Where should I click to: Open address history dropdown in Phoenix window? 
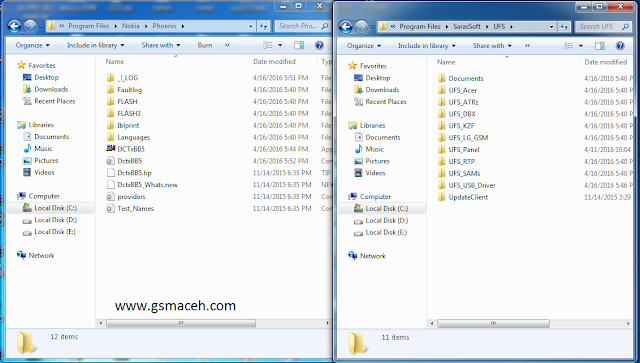251,26
